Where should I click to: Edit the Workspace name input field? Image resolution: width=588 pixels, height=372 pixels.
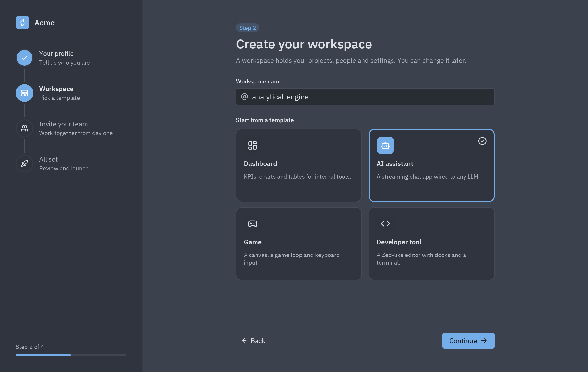(365, 97)
